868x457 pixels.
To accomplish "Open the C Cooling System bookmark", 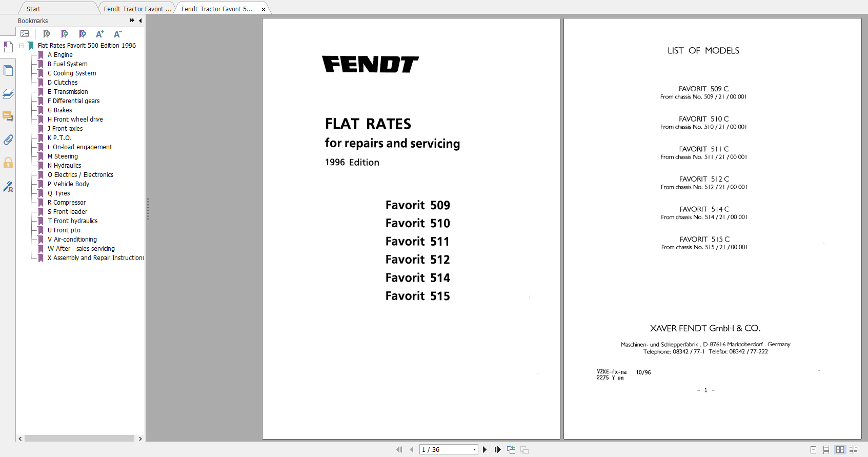I will point(72,73).
